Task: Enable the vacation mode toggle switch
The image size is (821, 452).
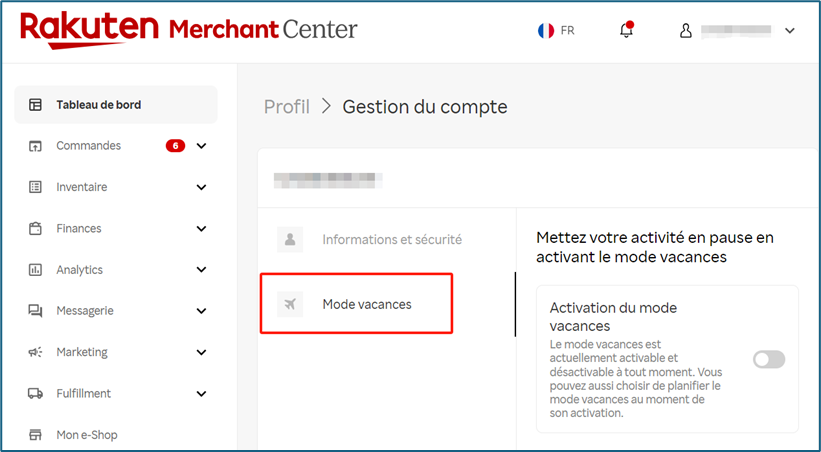Action: click(769, 359)
